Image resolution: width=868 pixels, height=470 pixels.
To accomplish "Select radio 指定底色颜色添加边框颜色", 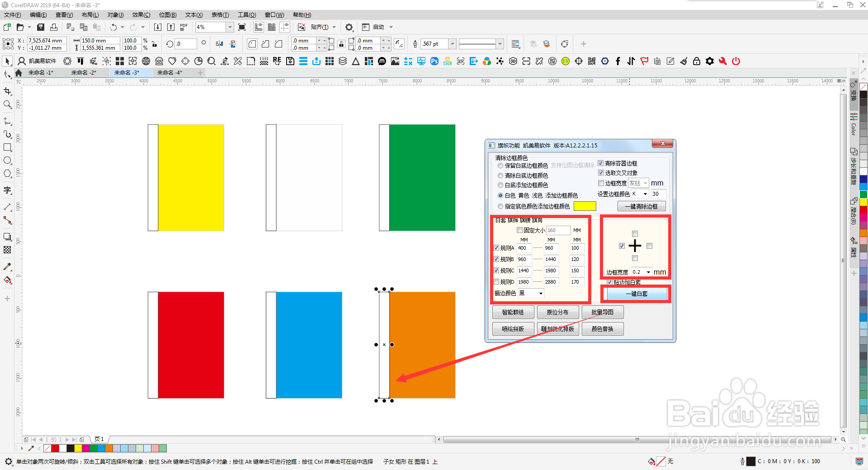I will (x=500, y=206).
